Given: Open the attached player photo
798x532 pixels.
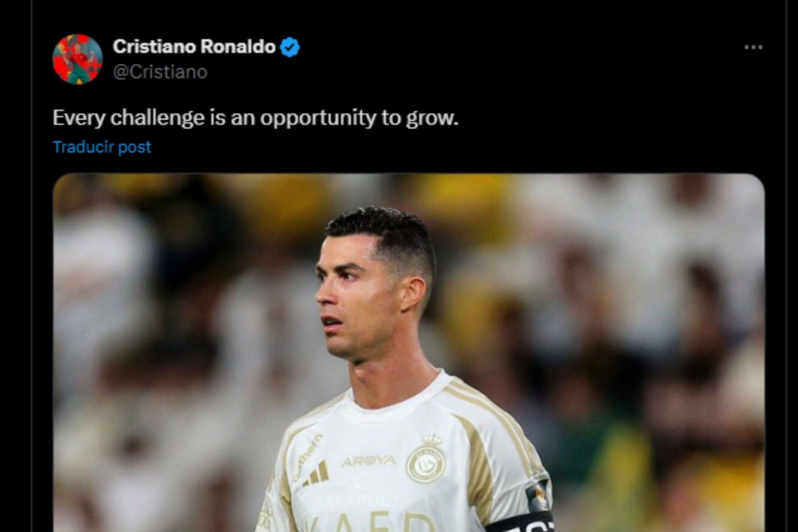Looking at the screenshot, I should pyautogui.click(x=409, y=353).
